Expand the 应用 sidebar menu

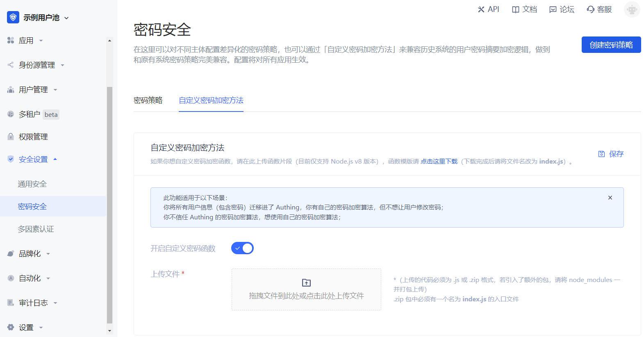[x=26, y=41]
